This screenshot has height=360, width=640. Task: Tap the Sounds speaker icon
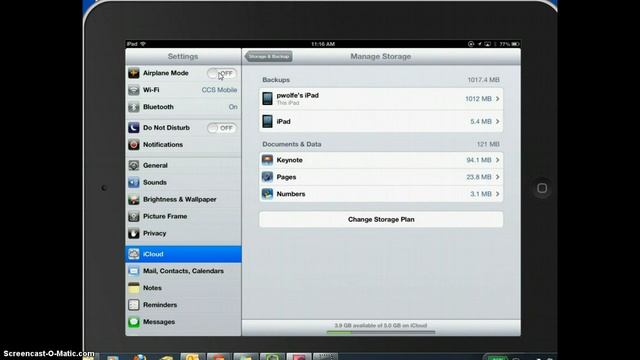pos(133,182)
